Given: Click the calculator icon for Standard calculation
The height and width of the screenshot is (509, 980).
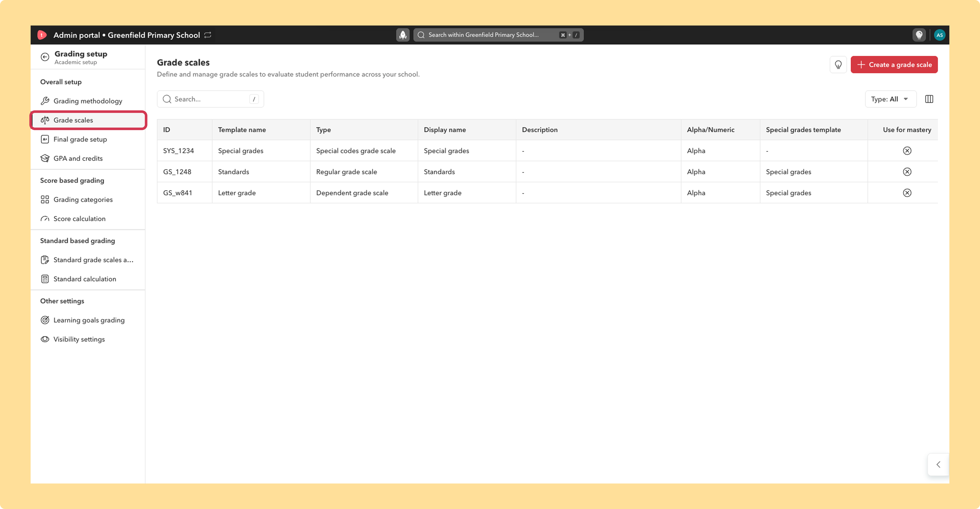Looking at the screenshot, I should coord(45,279).
